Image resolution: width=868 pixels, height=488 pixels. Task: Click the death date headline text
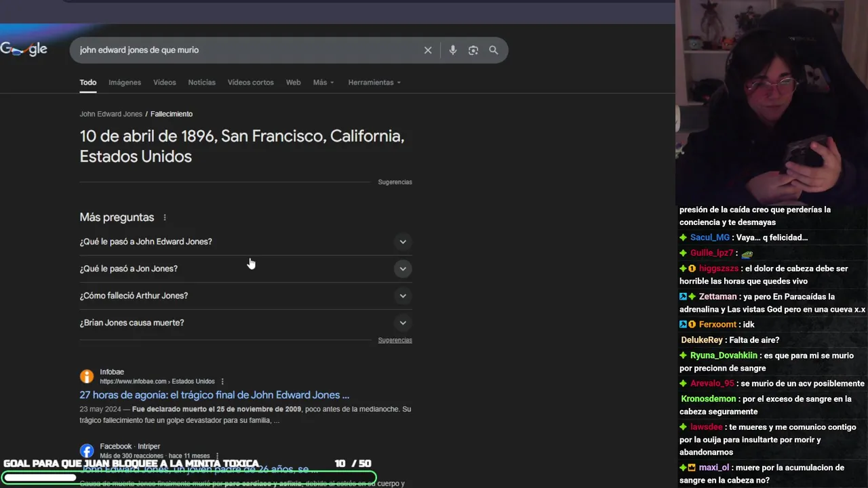point(242,146)
